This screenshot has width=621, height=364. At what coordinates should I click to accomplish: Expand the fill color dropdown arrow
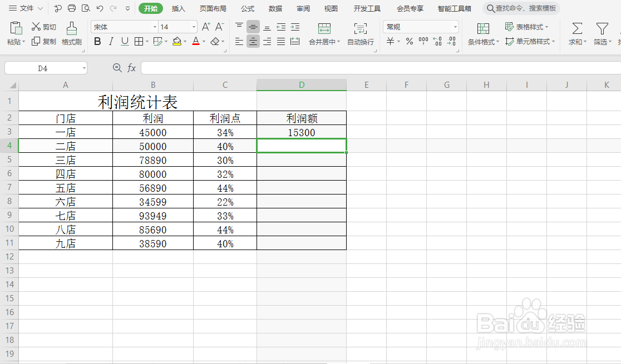(x=185, y=42)
